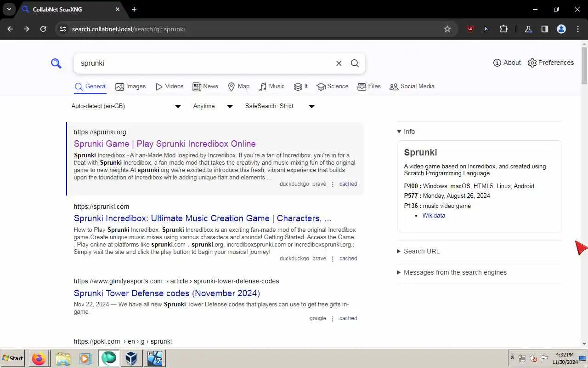
Task: Open the Wikidata link in infobox
Action: 434,215
